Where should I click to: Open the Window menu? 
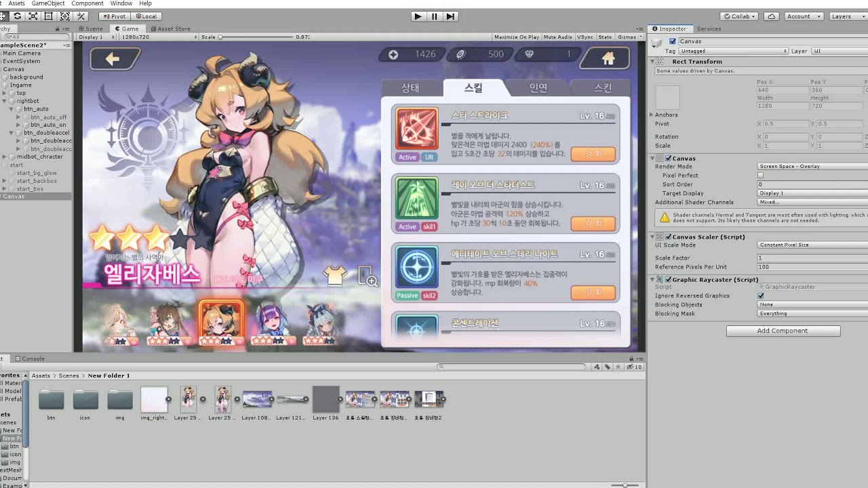coord(121,3)
